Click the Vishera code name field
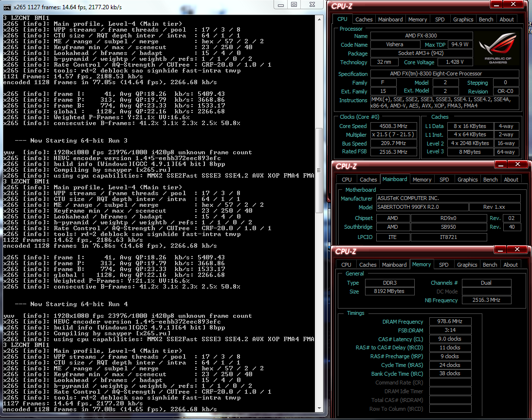Screen dimensions: 532x420 click(395, 44)
